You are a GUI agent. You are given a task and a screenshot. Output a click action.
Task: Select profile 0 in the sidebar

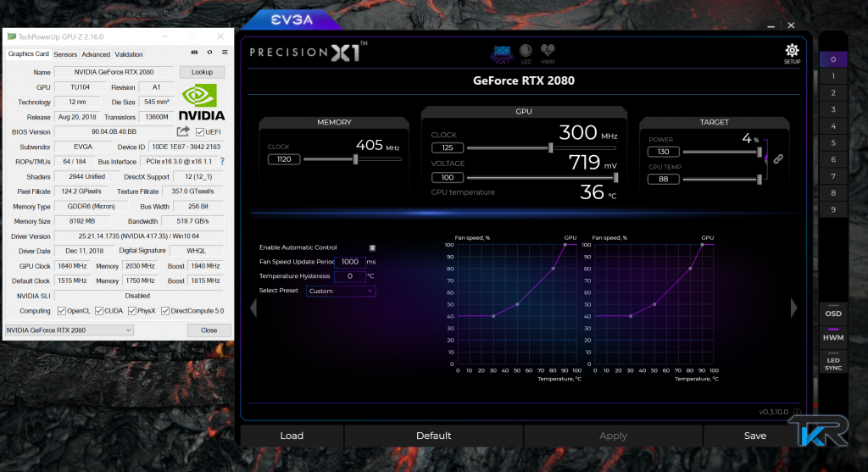coord(833,59)
